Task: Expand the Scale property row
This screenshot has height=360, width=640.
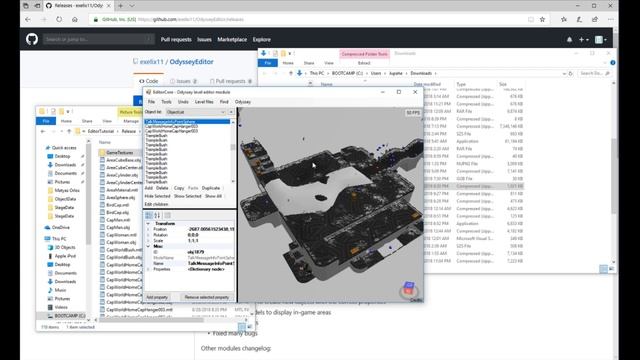Action: [148, 241]
